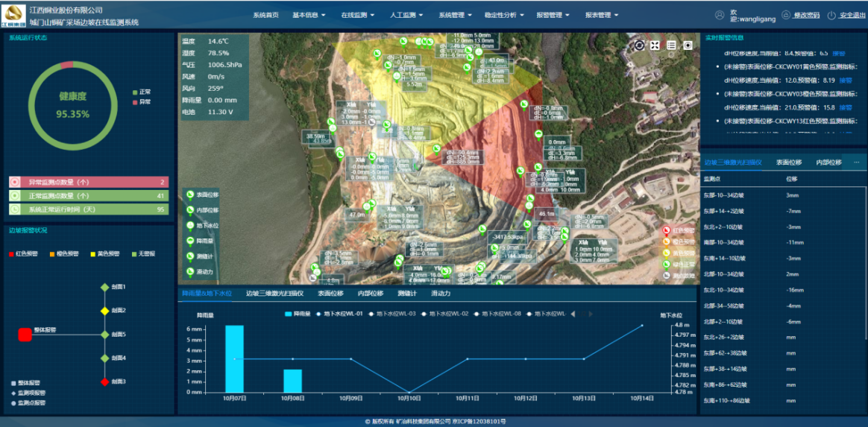Click the 表面位移 layer icon in map legend
This screenshot has width=868, height=427.
pos(190,194)
